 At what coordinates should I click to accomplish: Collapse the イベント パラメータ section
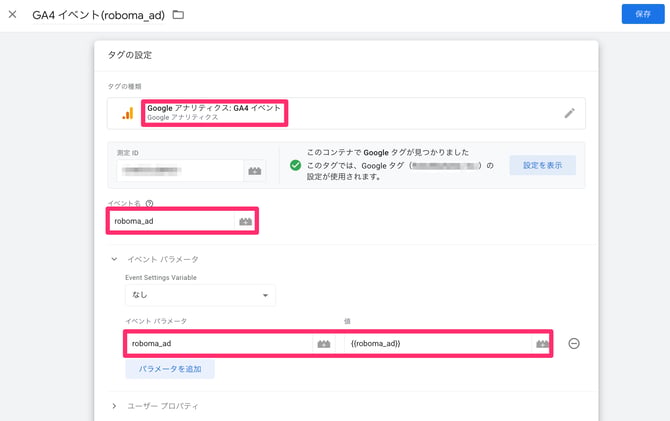pos(114,259)
